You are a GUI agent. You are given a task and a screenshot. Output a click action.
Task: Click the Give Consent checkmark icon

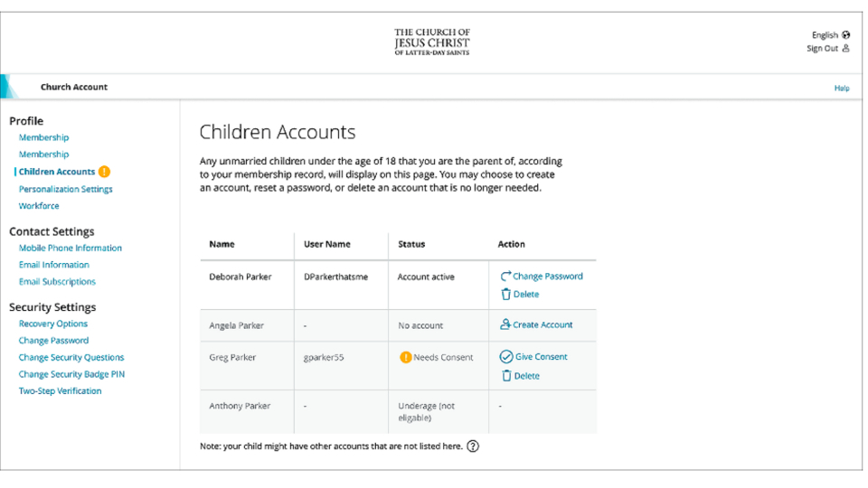(506, 357)
